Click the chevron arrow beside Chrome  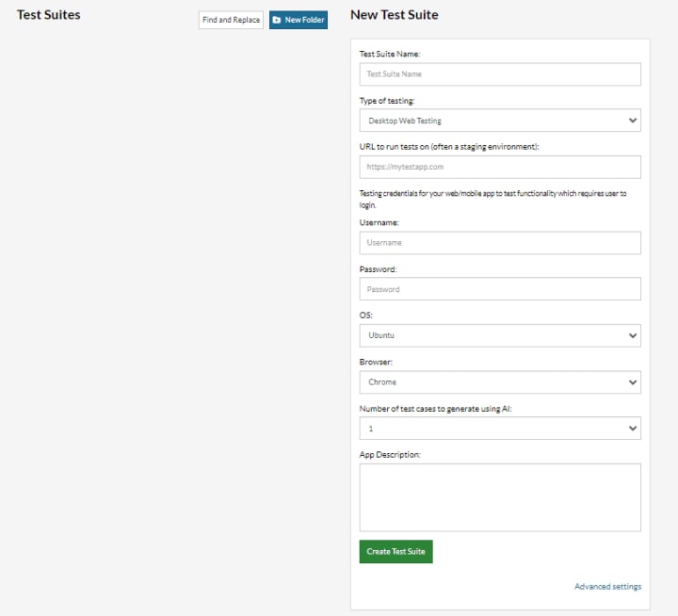click(x=632, y=382)
